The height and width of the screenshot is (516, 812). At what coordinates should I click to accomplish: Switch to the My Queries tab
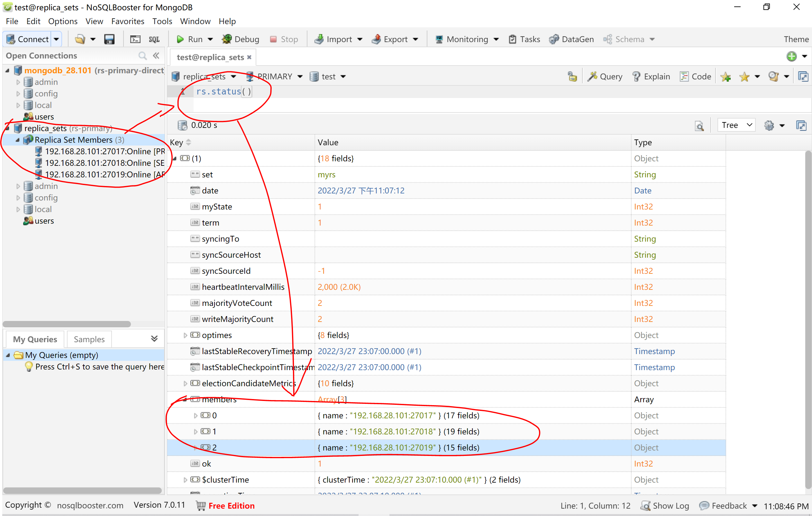tap(35, 339)
